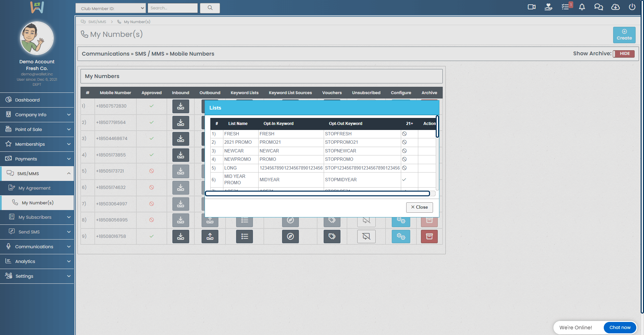644x335 pixels.
Task: Open the notifications bell
Action: click(x=582, y=7)
